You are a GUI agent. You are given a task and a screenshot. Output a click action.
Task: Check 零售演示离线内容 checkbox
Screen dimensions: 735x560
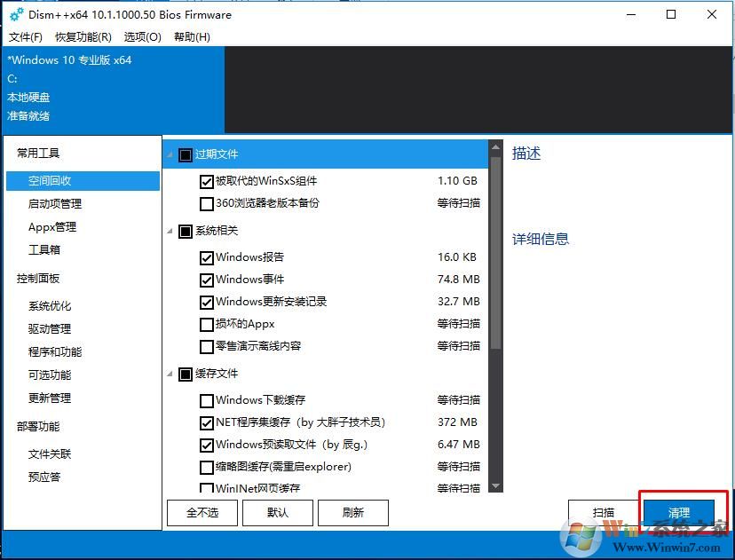click(206, 347)
